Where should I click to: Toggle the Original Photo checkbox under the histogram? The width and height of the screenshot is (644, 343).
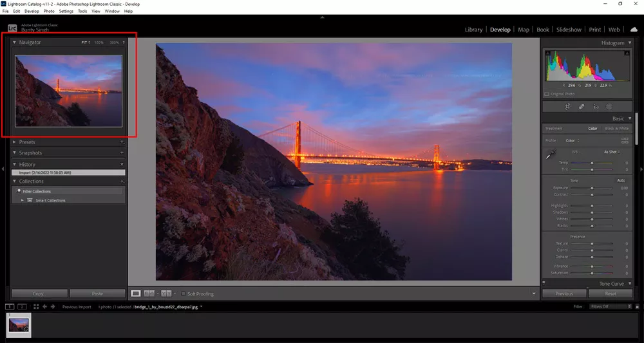pos(547,94)
